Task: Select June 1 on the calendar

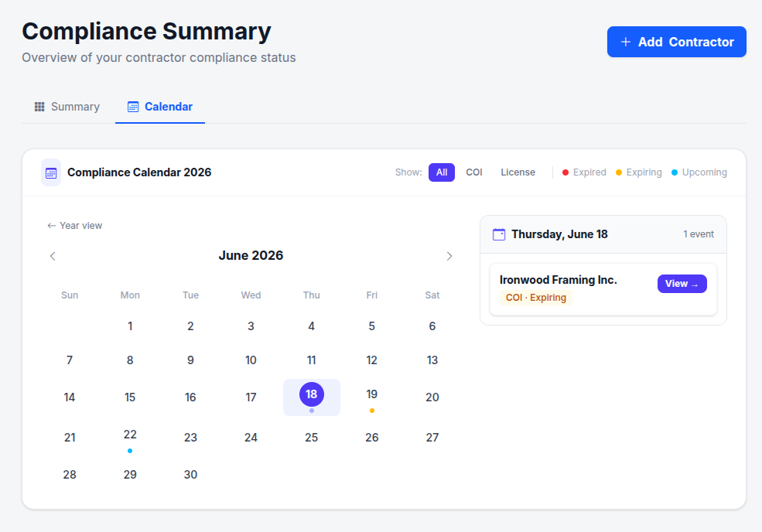Action: 130,326
